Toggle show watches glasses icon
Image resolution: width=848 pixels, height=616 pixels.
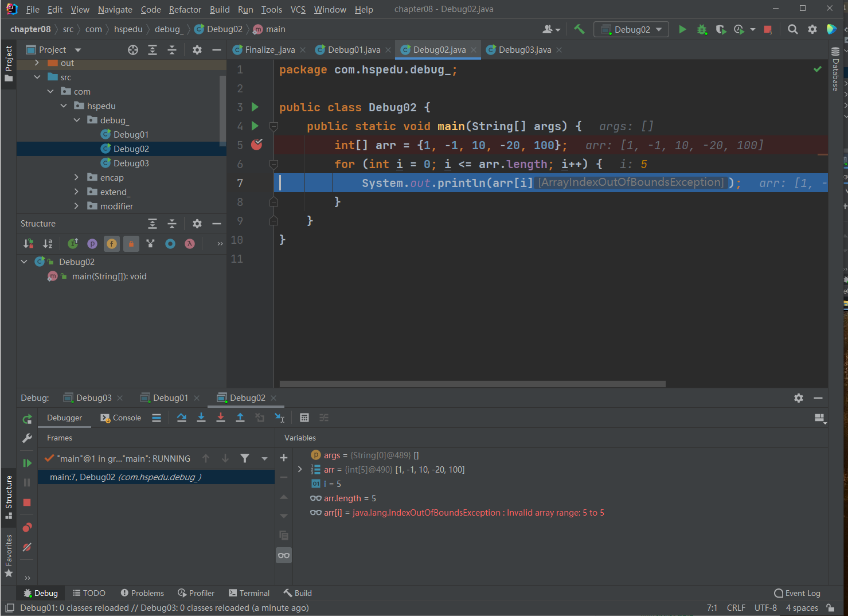click(284, 555)
